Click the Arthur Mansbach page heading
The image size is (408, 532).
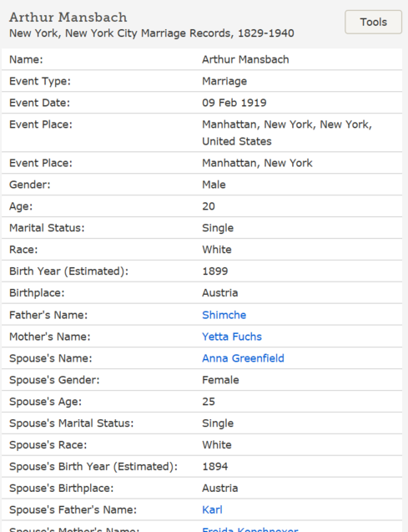68,18
